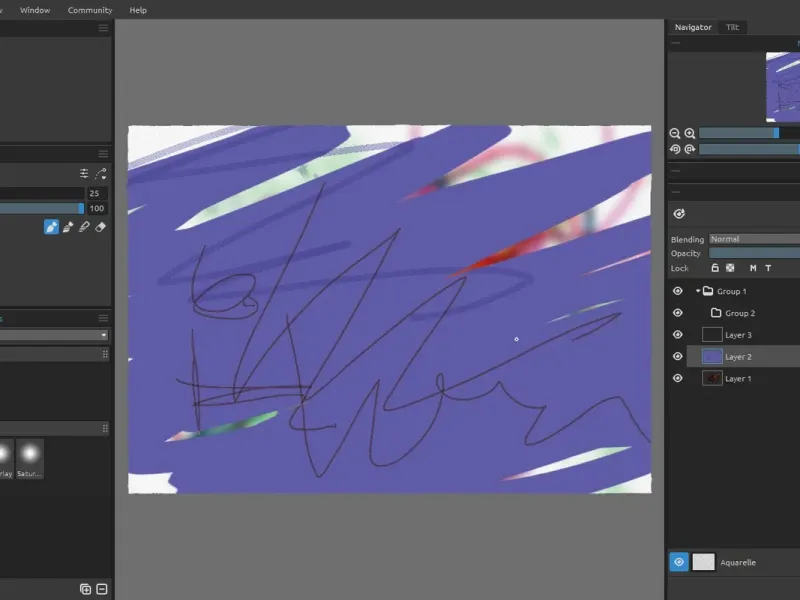Click the Aquarelle paper color swatch

703,562
